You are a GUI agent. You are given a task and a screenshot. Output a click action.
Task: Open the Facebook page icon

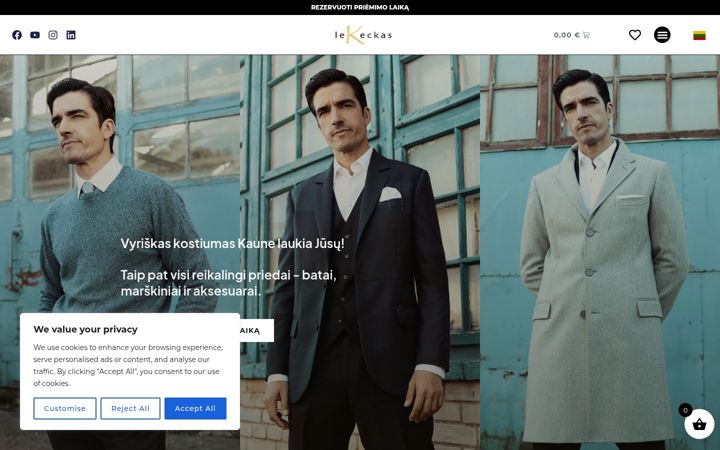pyautogui.click(x=17, y=35)
